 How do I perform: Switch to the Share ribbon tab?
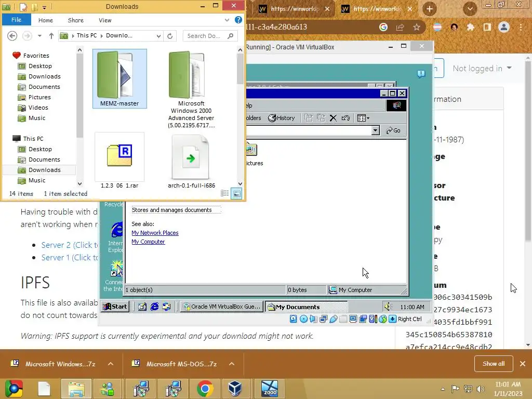pos(76,20)
